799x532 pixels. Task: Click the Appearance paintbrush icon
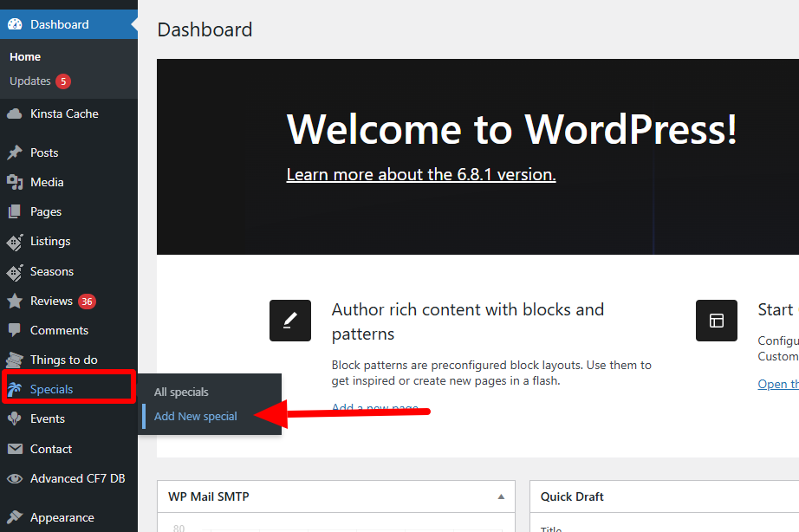[x=15, y=517]
